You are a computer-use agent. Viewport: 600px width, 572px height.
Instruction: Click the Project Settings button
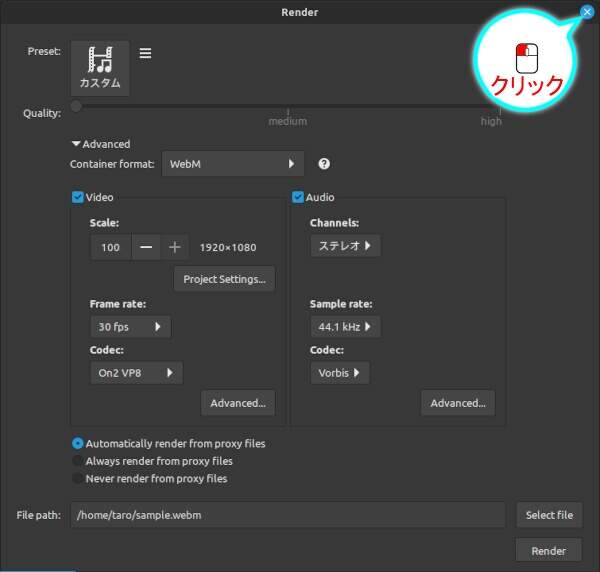(x=224, y=279)
